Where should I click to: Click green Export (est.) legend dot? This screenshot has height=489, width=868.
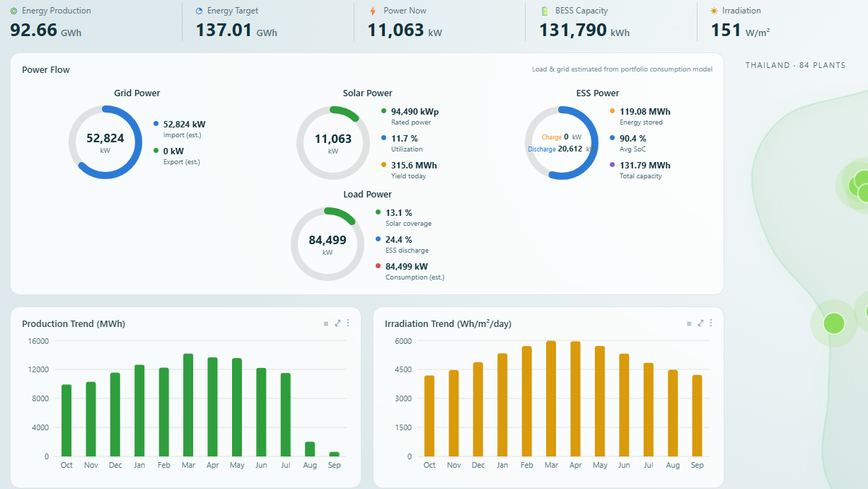(x=156, y=151)
